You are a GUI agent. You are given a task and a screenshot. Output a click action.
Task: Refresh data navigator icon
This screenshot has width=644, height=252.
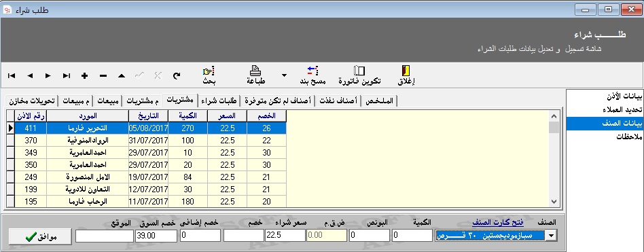coord(176,75)
